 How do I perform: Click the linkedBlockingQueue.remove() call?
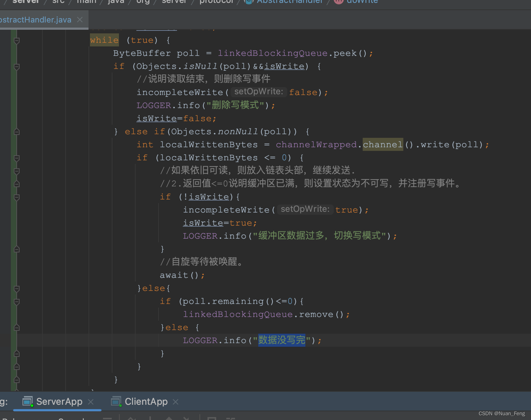264,314
